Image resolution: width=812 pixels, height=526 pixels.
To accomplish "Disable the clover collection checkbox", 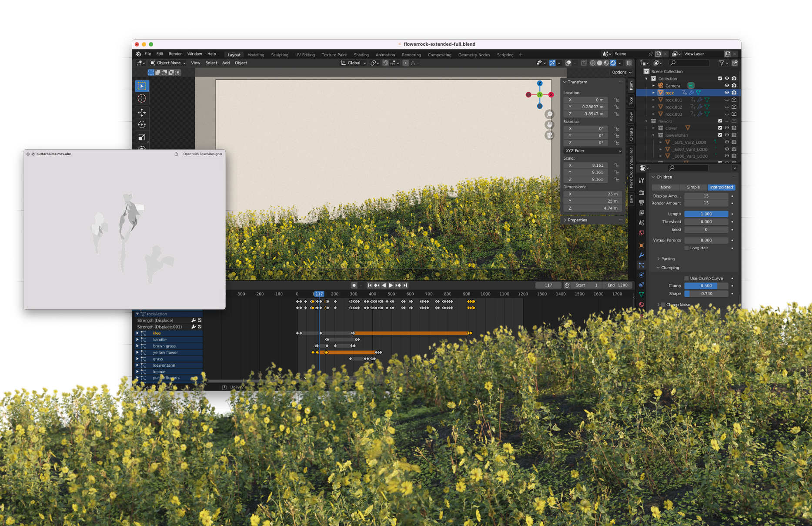I will click(719, 128).
